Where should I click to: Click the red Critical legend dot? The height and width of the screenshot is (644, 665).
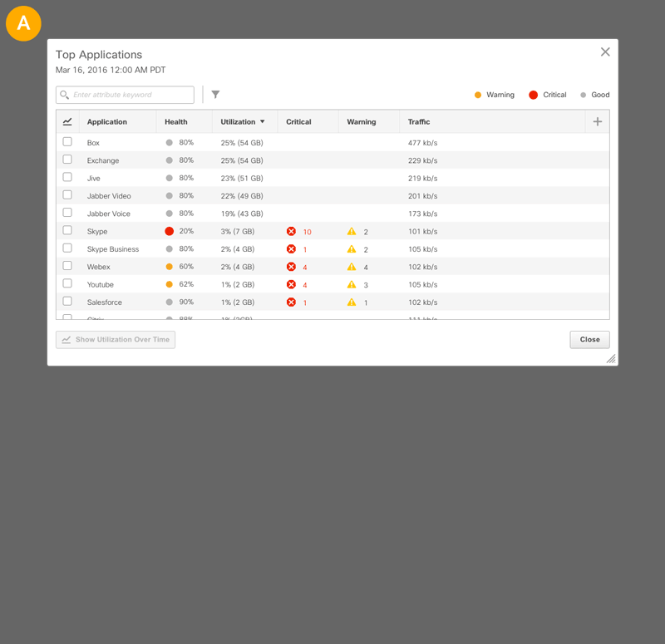[x=534, y=95]
